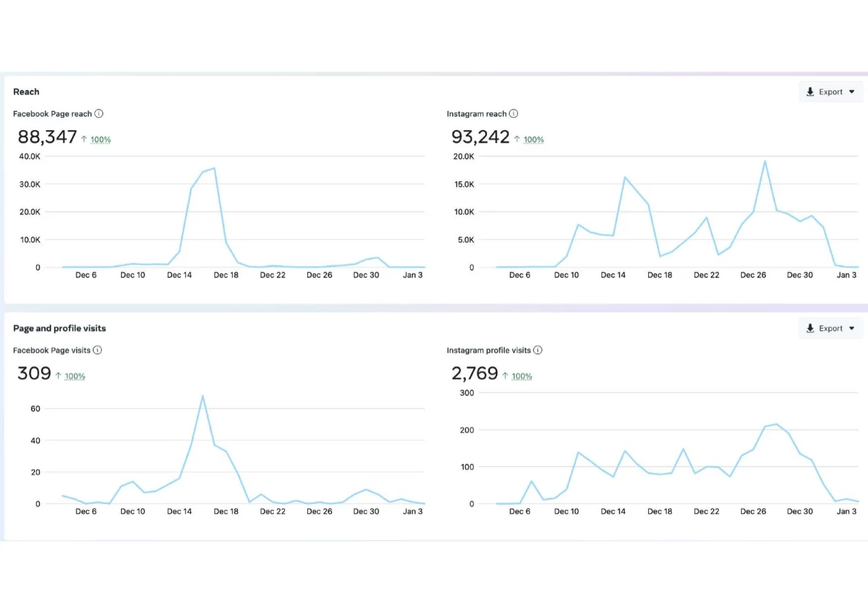The height and width of the screenshot is (613, 868).
Task: Click the Export button in the visits section
Action: pos(830,328)
